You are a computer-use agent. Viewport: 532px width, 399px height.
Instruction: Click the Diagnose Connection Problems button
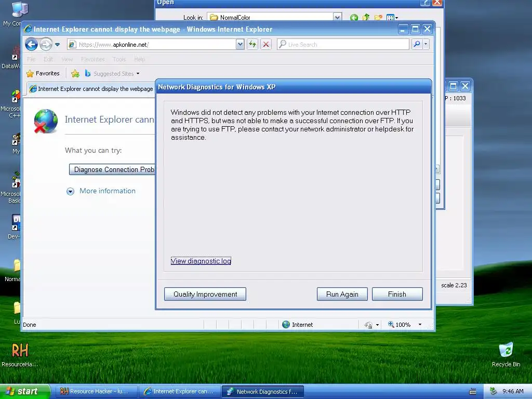click(112, 169)
